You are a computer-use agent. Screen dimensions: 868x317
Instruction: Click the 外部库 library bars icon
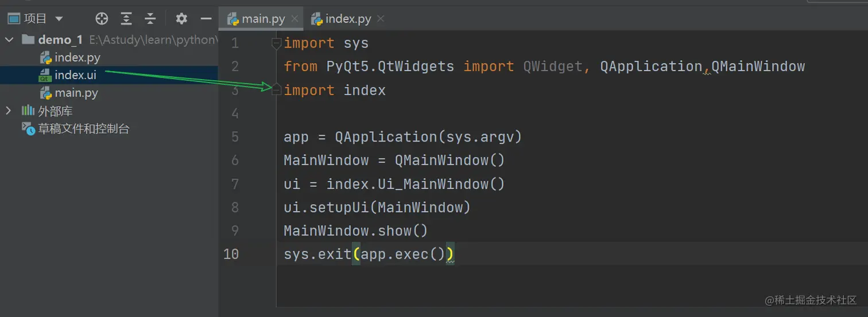click(28, 110)
